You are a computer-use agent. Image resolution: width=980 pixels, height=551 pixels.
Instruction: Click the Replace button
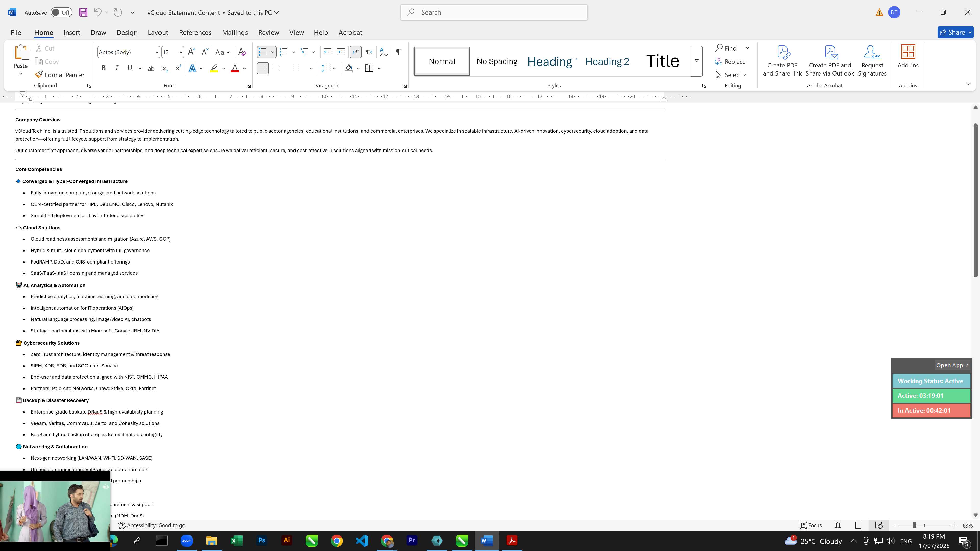click(x=730, y=61)
